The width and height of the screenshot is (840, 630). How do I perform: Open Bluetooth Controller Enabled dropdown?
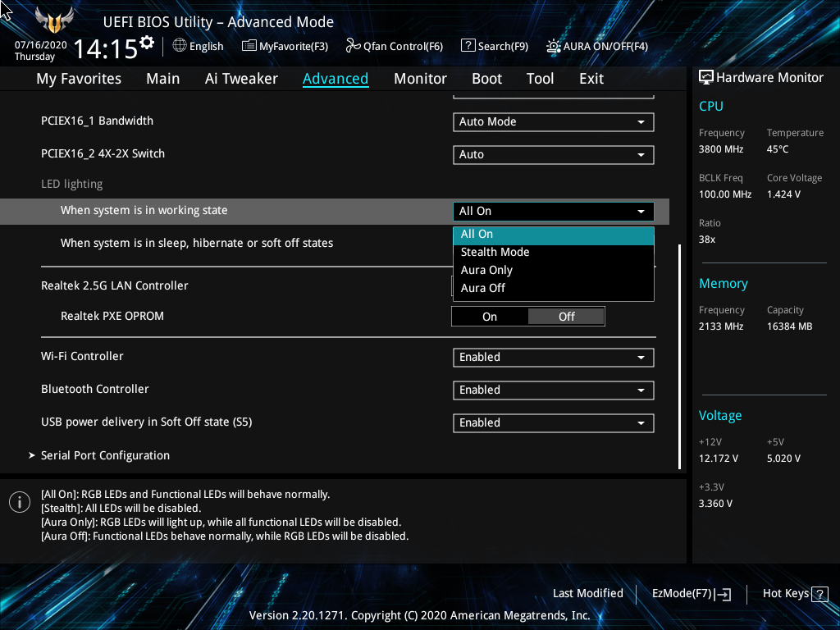(554, 390)
